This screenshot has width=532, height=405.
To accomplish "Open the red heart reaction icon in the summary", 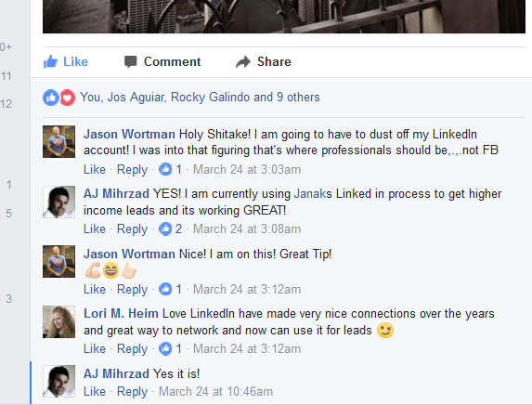I will [x=68, y=98].
